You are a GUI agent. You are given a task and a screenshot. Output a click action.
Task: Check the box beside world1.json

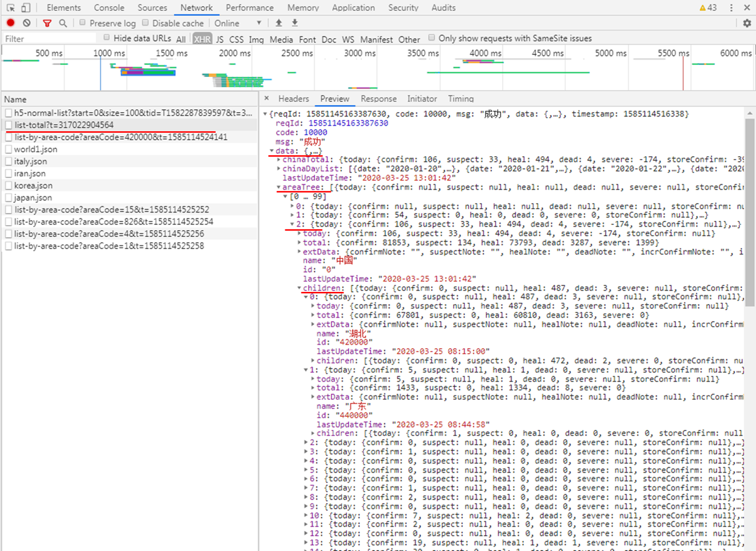pos(9,149)
